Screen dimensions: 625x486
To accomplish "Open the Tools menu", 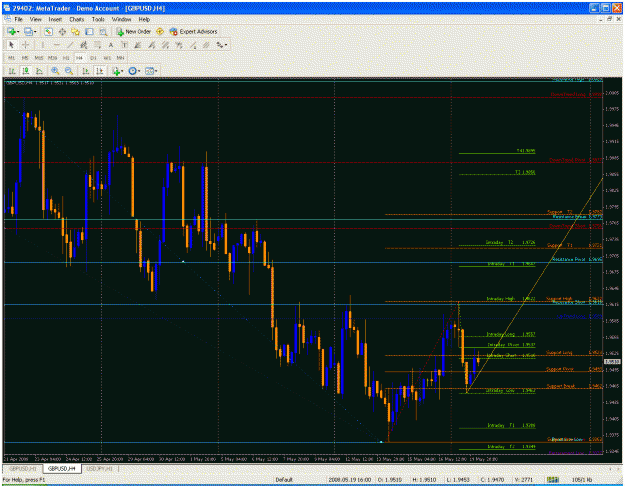I will [x=98, y=19].
